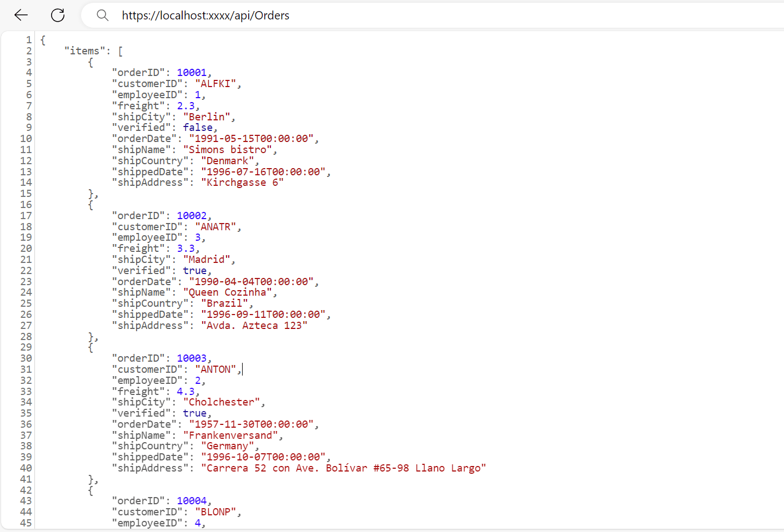
Task: Click orderID value 10002
Action: (192, 216)
